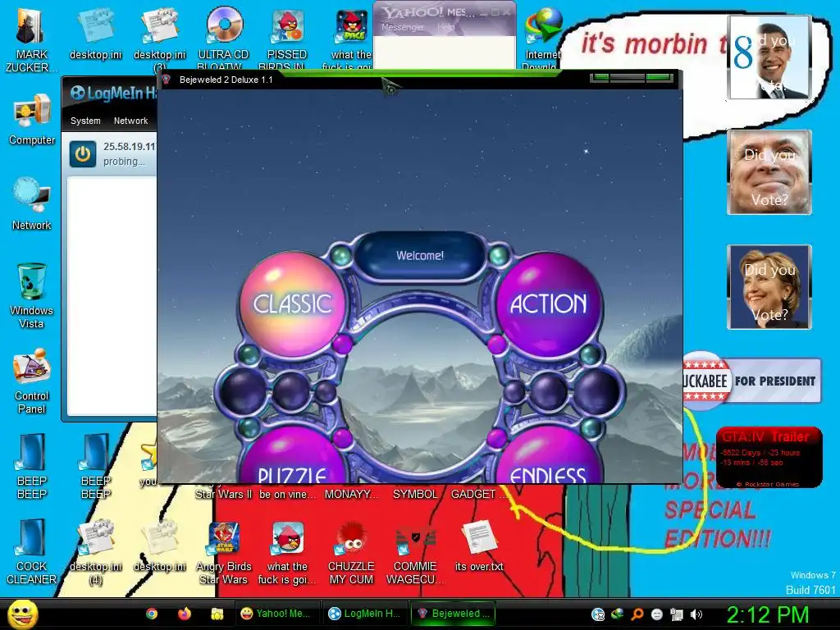Click the GTA:IV Trailer countdown gadget
Viewport: 840px width, 630px height.
click(769, 457)
